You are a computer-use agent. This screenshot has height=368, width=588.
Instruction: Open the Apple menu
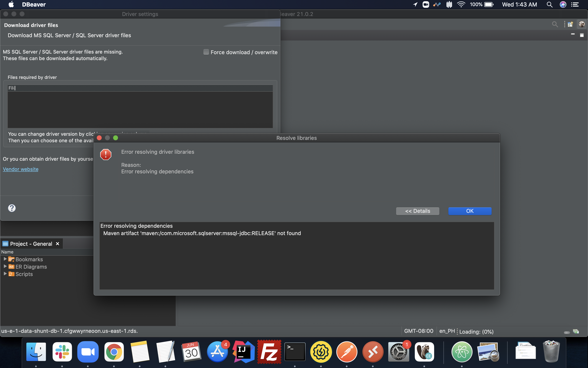point(11,4)
